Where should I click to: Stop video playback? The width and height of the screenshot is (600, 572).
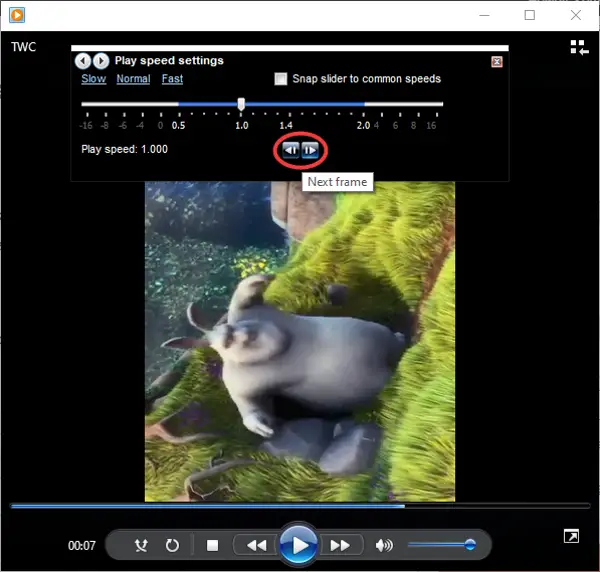coord(212,545)
